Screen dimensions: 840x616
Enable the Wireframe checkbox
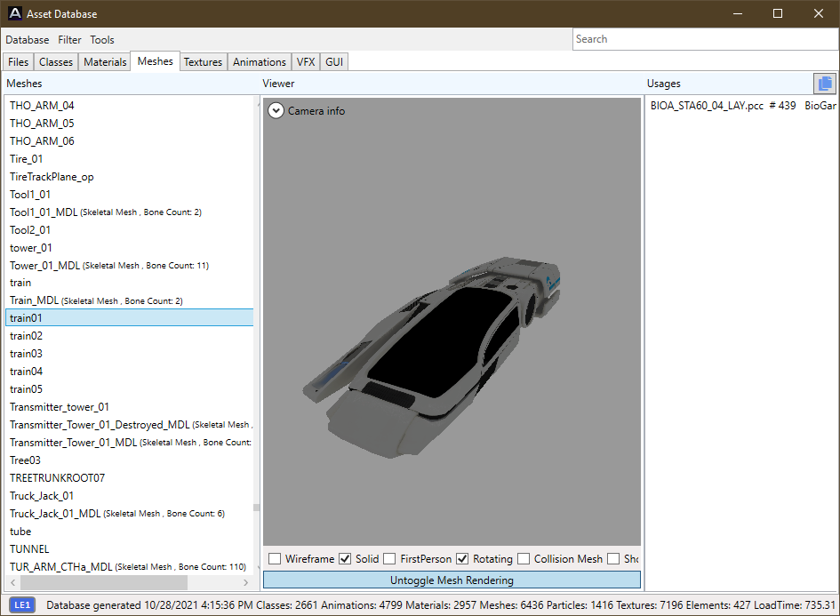click(275, 559)
